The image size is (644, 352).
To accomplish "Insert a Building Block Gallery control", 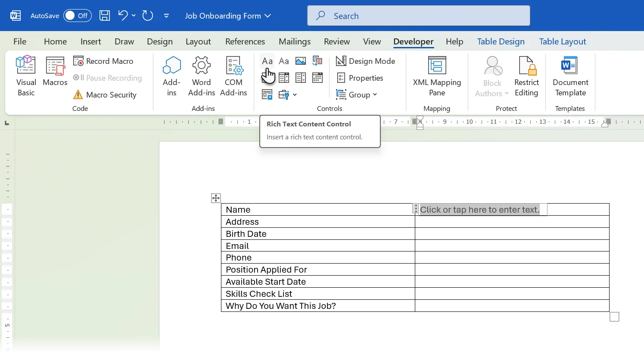I will (x=317, y=61).
